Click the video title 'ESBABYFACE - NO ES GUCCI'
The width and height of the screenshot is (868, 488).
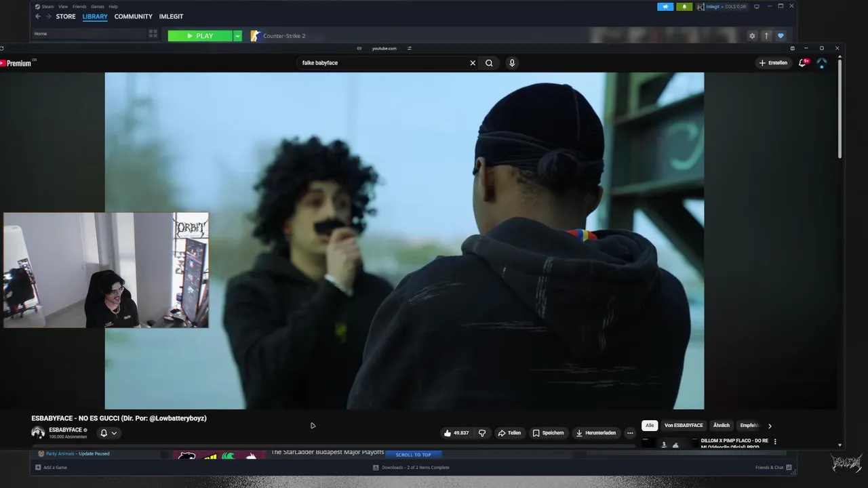click(119, 418)
